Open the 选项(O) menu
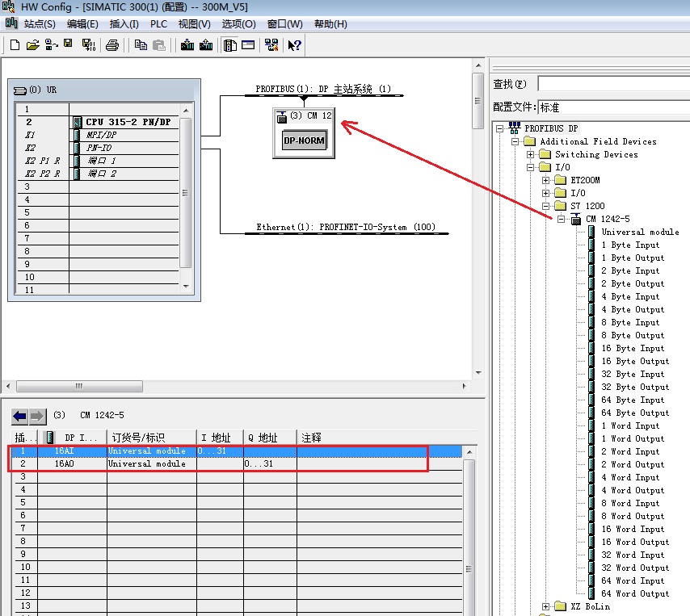The height and width of the screenshot is (616, 690). (x=238, y=23)
